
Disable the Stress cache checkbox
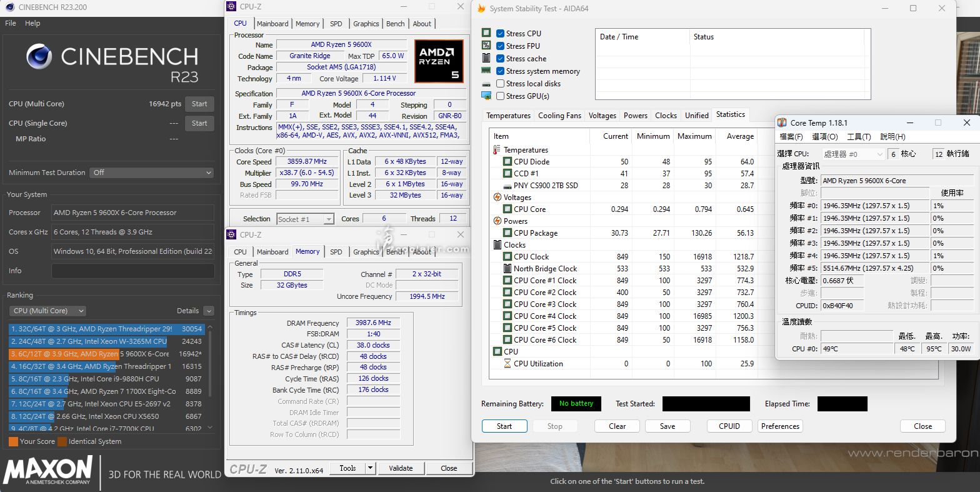pyautogui.click(x=501, y=58)
